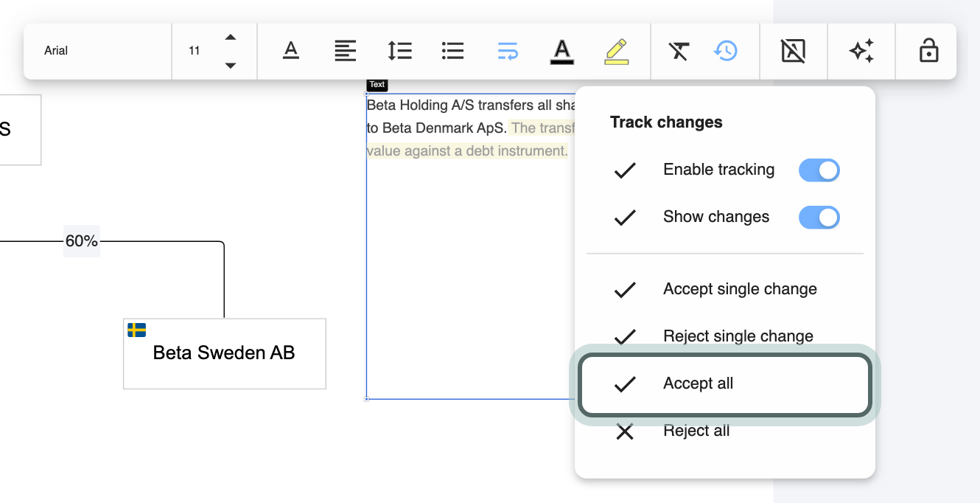Toggle the bulleted list icon
This screenshot has width=980, height=503.
pyautogui.click(x=452, y=51)
